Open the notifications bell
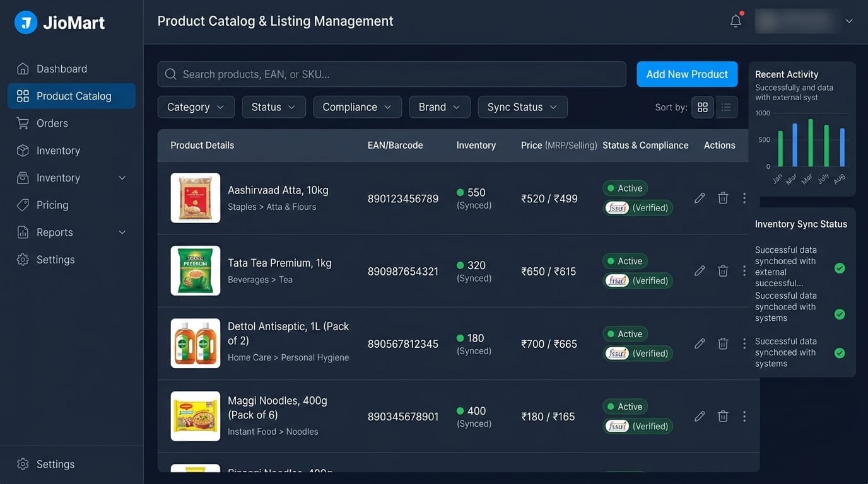868x484 pixels. (736, 21)
